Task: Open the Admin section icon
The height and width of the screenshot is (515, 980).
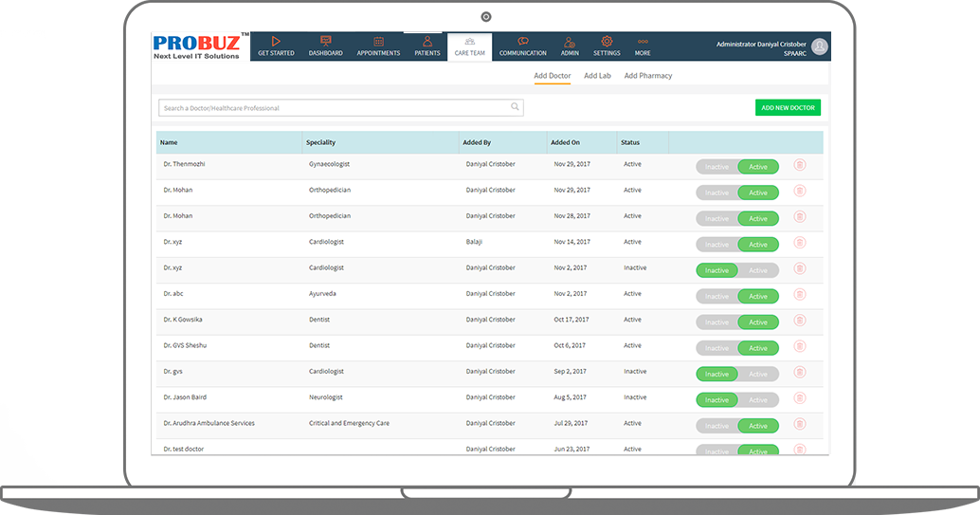Action: click(x=570, y=43)
